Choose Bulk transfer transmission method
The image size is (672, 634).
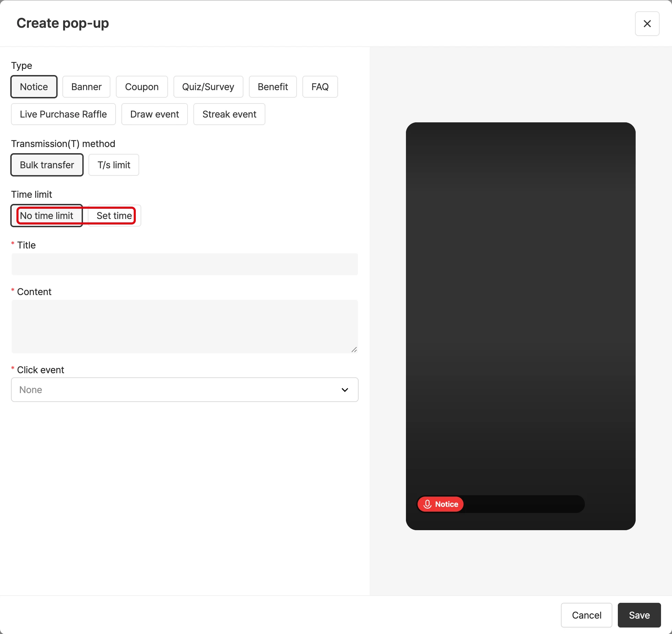click(47, 165)
